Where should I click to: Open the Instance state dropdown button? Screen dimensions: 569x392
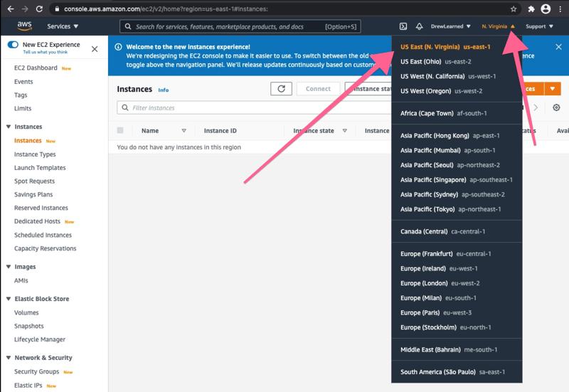coord(368,88)
